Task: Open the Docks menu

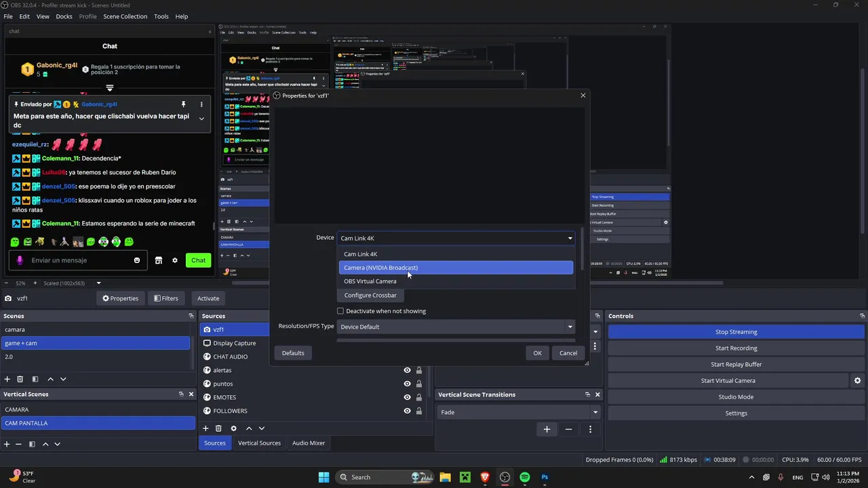Action: [x=64, y=16]
